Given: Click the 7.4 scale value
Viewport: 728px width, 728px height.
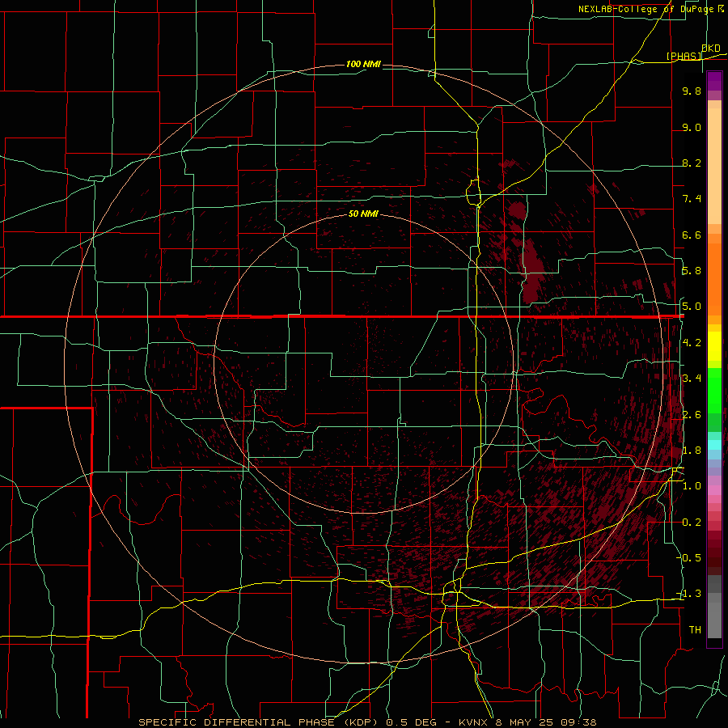Looking at the screenshot, I should [x=692, y=199].
